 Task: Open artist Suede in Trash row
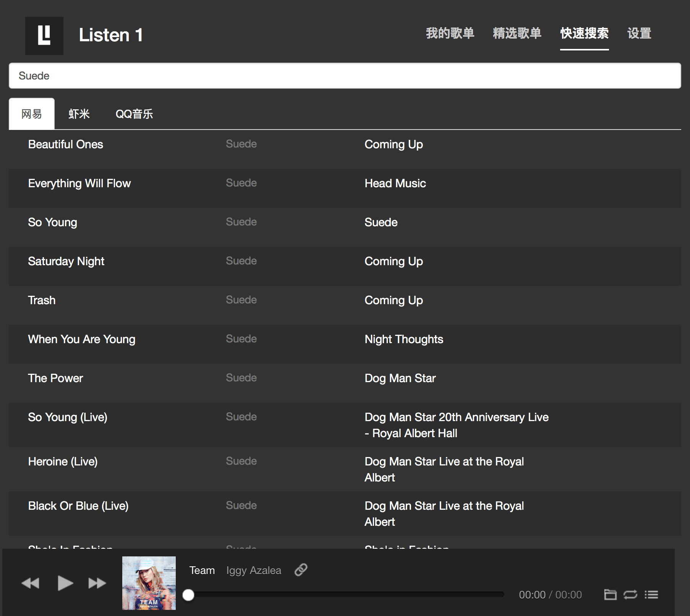pyautogui.click(x=241, y=300)
